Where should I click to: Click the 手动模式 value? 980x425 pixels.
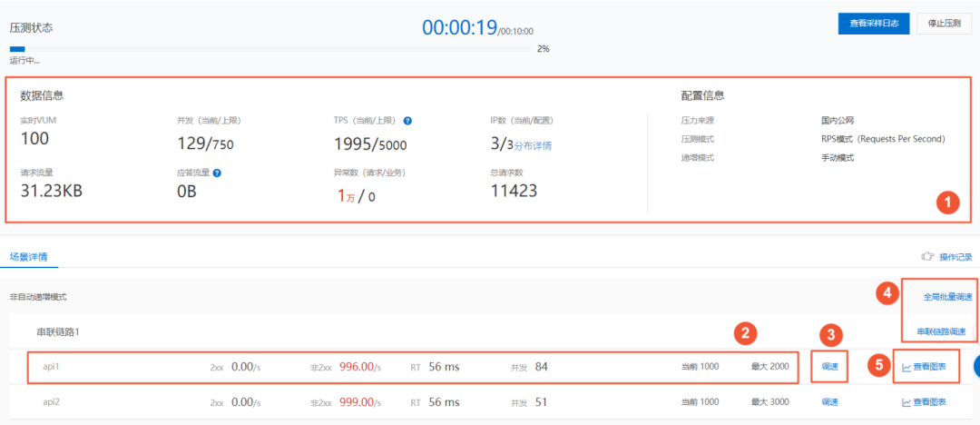coord(838,158)
